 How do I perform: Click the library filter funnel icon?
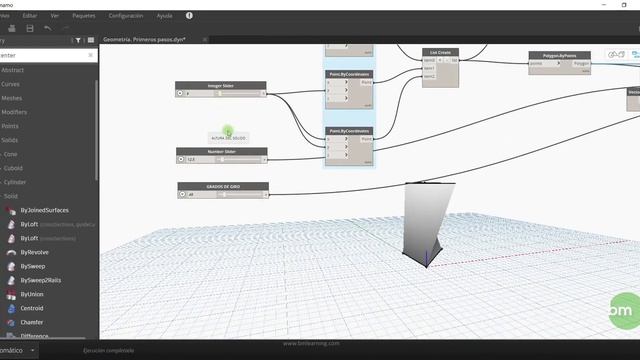click(x=78, y=40)
